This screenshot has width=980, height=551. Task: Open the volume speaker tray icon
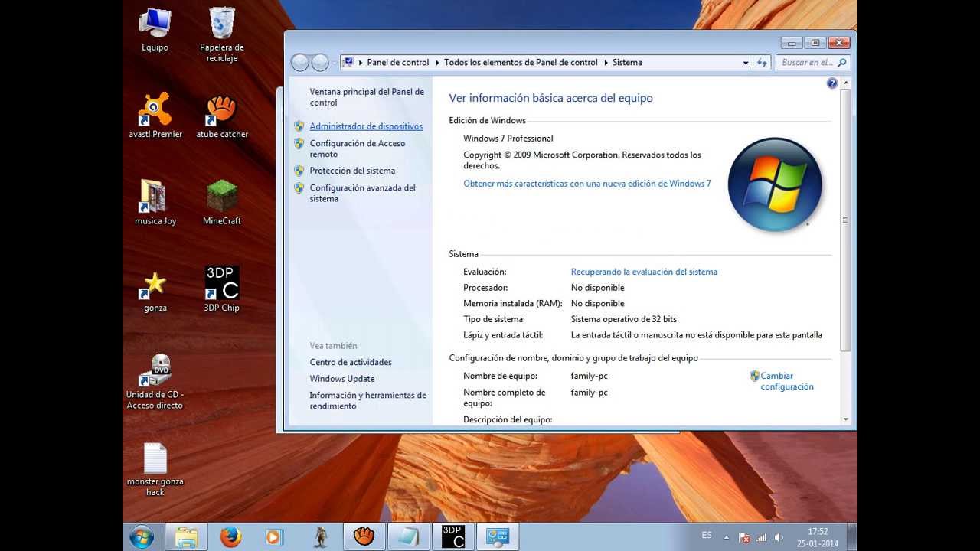coord(779,538)
